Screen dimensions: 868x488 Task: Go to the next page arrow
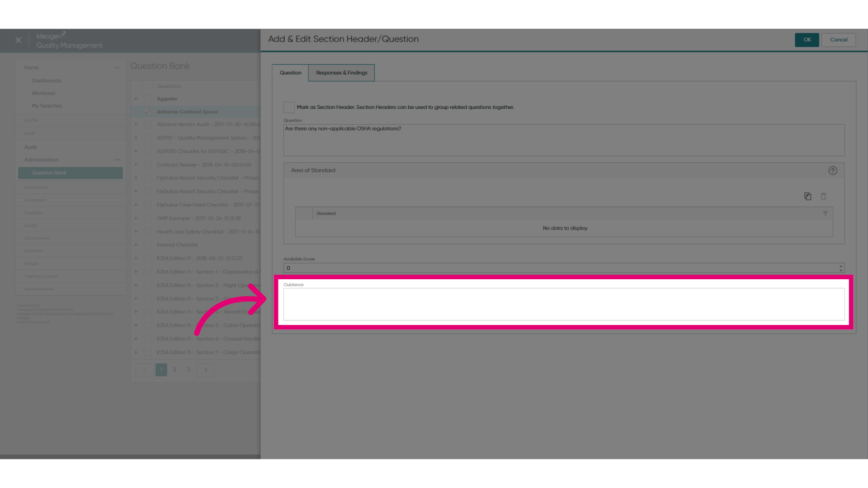[x=206, y=370]
